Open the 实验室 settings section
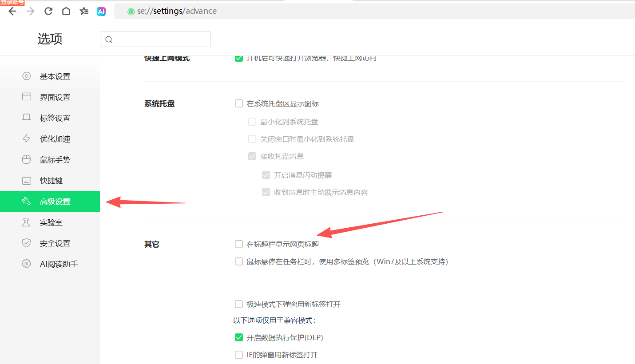The width and height of the screenshot is (635, 364). [51, 222]
